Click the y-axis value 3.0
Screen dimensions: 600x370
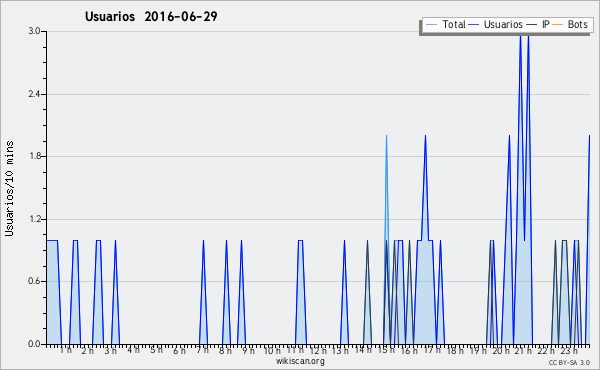tap(34, 31)
